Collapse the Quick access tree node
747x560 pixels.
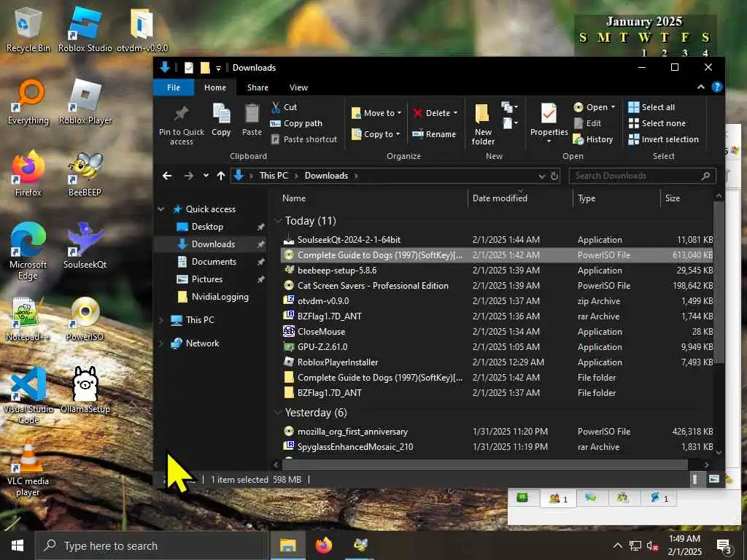161,209
